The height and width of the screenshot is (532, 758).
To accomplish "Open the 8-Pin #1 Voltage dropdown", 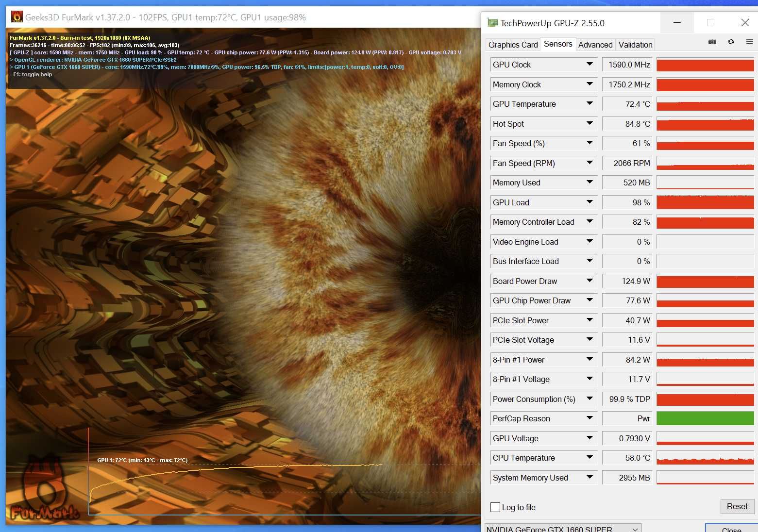I will pyautogui.click(x=590, y=379).
